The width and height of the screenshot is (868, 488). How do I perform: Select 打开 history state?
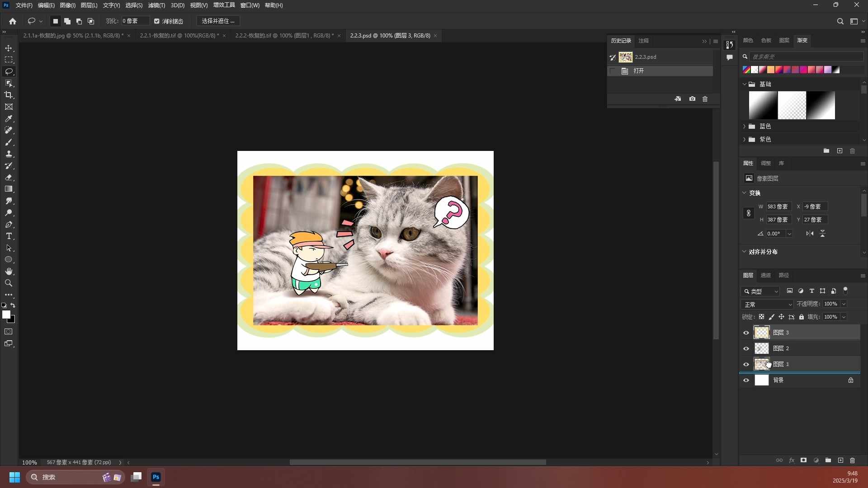pyautogui.click(x=660, y=71)
